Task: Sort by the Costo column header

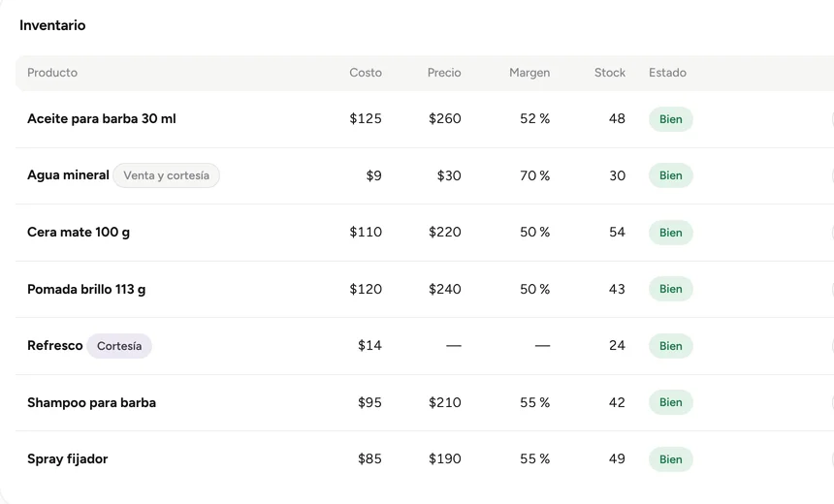Action: point(366,73)
